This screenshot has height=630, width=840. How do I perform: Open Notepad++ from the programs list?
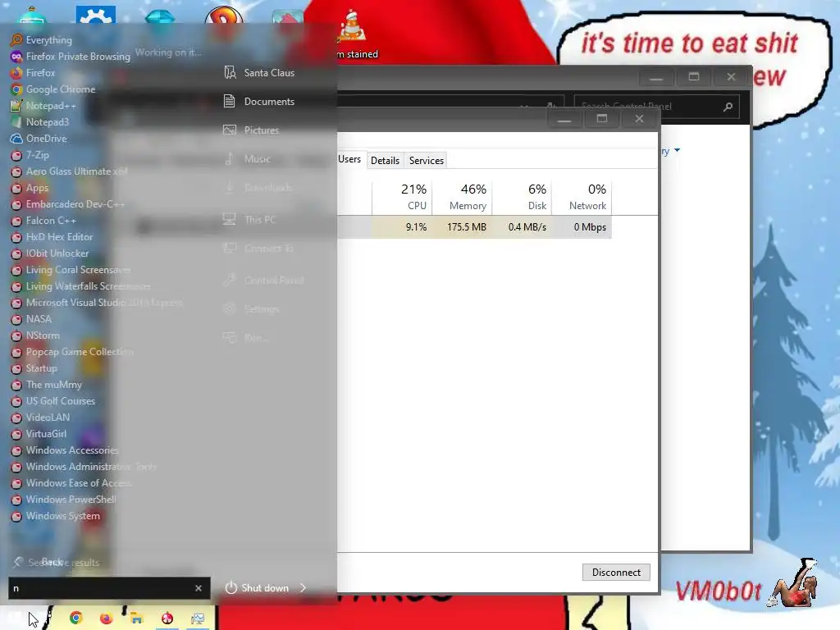pos(43,106)
